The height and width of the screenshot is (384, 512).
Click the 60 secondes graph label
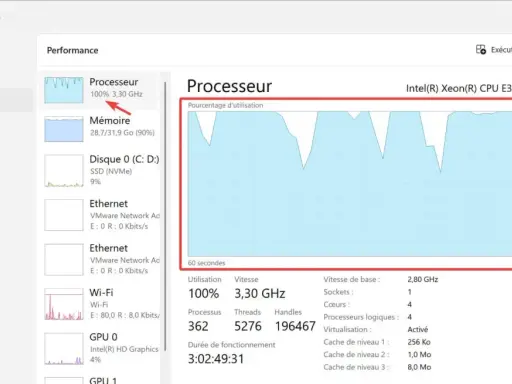206,263
